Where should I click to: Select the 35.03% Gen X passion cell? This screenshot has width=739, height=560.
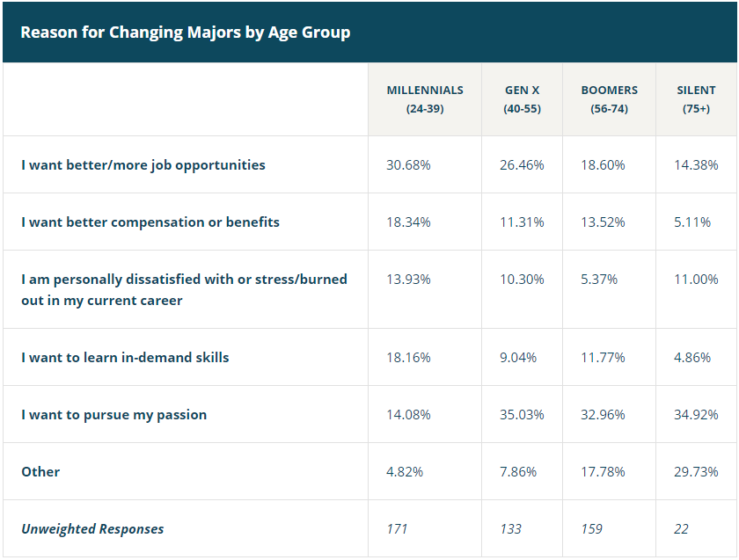(x=522, y=414)
